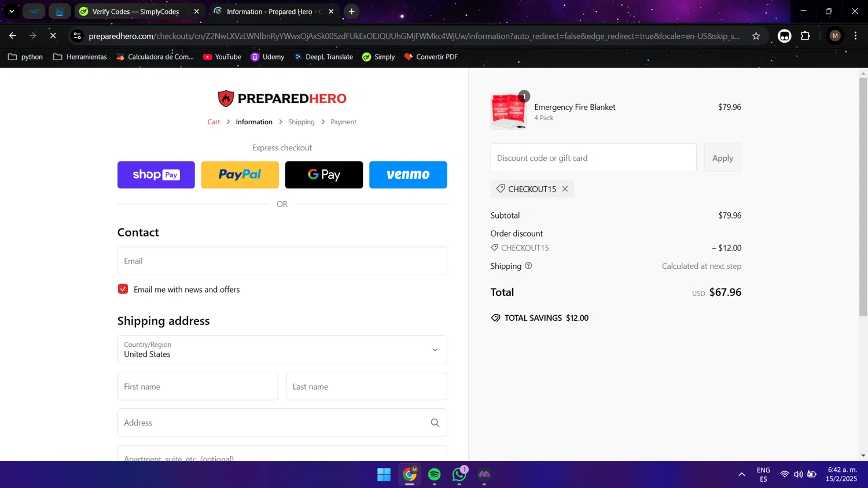The width and height of the screenshot is (868, 488).
Task: Select Google Pay express checkout
Action: [x=324, y=175]
